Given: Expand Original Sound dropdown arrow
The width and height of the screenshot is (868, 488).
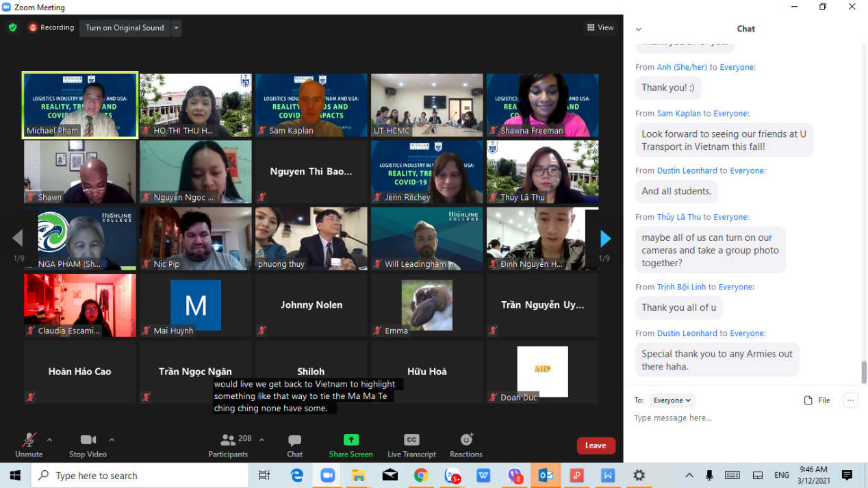Looking at the screenshot, I should click(176, 28).
